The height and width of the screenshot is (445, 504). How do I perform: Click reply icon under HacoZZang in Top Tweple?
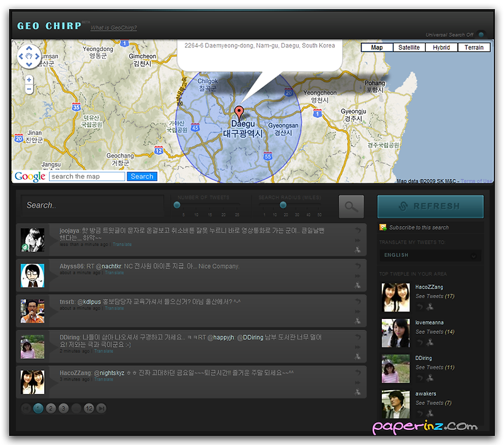tap(420, 307)
